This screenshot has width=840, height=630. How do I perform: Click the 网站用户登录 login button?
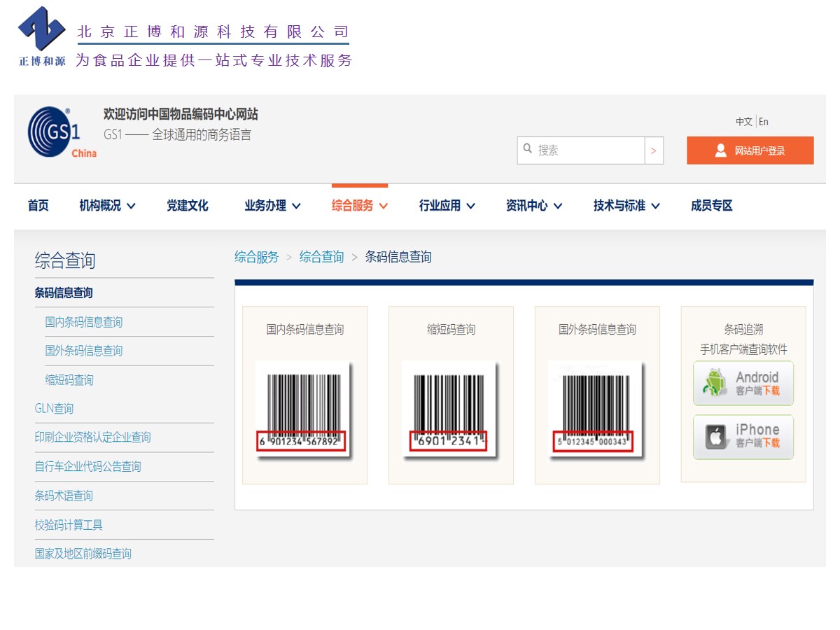750,150
